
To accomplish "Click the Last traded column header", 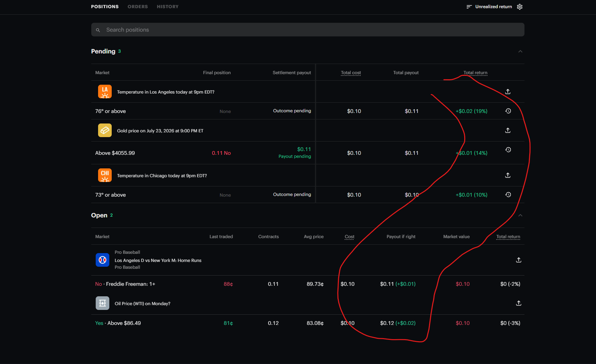I will pyautogui.click(x=221, y=237).
